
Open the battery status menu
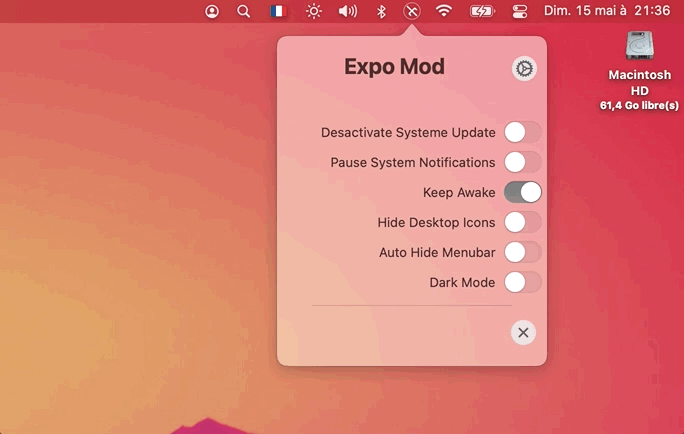pyautogui.click(x=482, y=11)
